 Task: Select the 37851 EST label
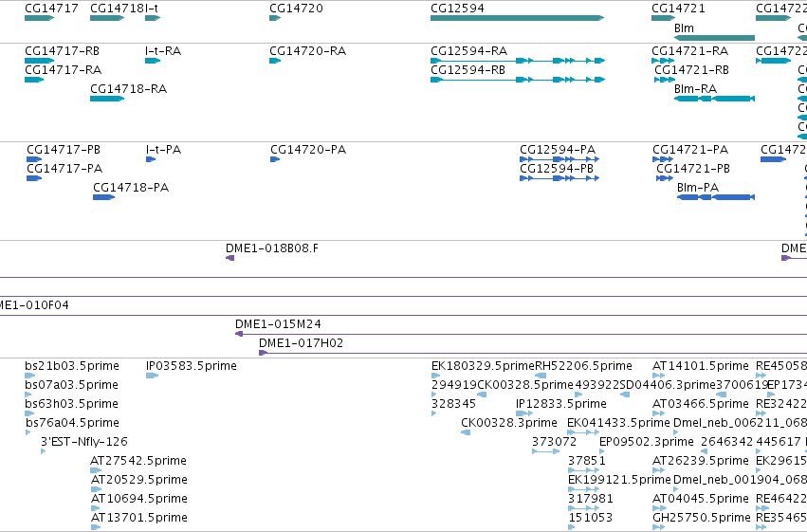[587, 462]
